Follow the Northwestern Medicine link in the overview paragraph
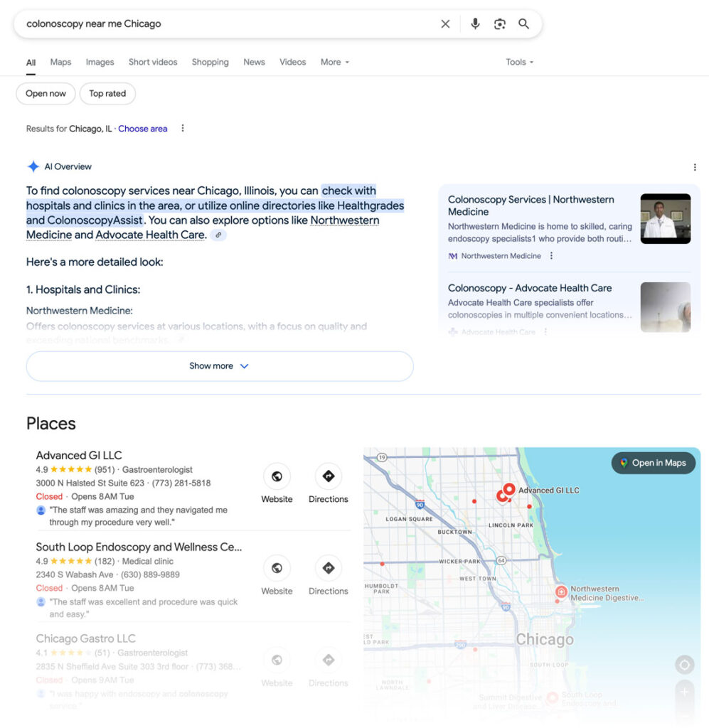 pos(203,227)
